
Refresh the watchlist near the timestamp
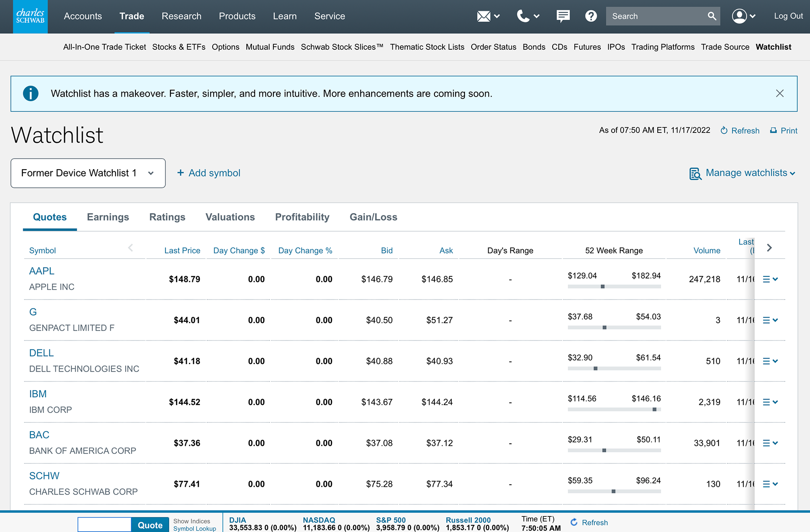click(740, 131)
